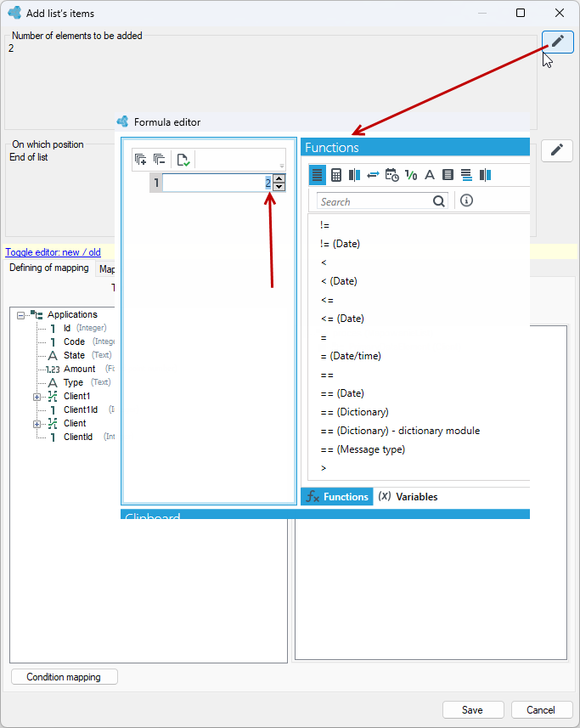This screenshot has width=580, height=728.
Task: Click the magnifier search icon in the Functions panel
Action: click(x=438, y=201)
